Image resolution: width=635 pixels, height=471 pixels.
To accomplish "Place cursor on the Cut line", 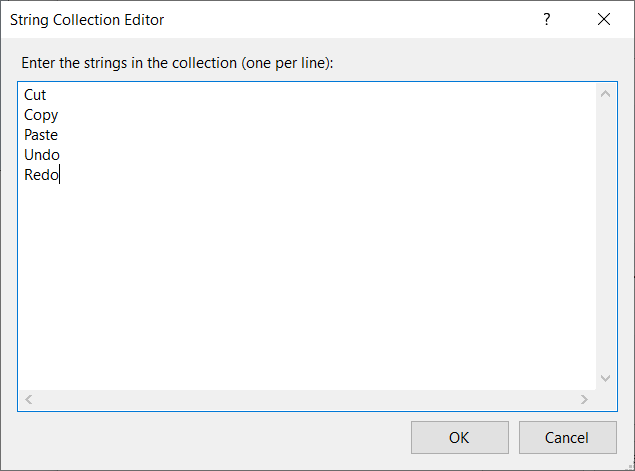I will [35, 95].
